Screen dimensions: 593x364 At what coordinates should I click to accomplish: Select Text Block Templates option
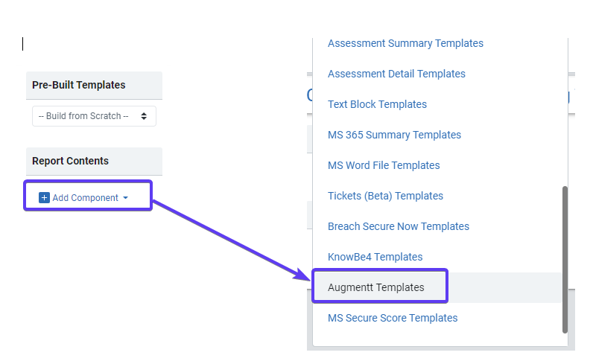[377, 104]
